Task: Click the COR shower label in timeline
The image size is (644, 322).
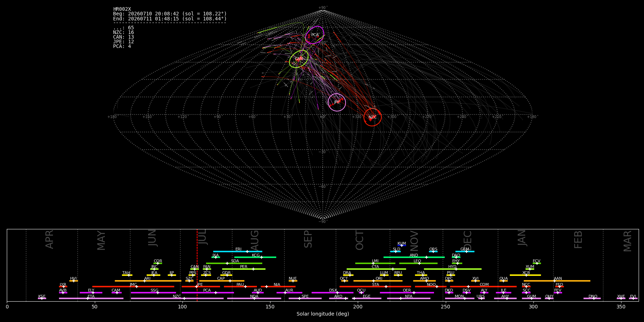Action: point(158,261)
